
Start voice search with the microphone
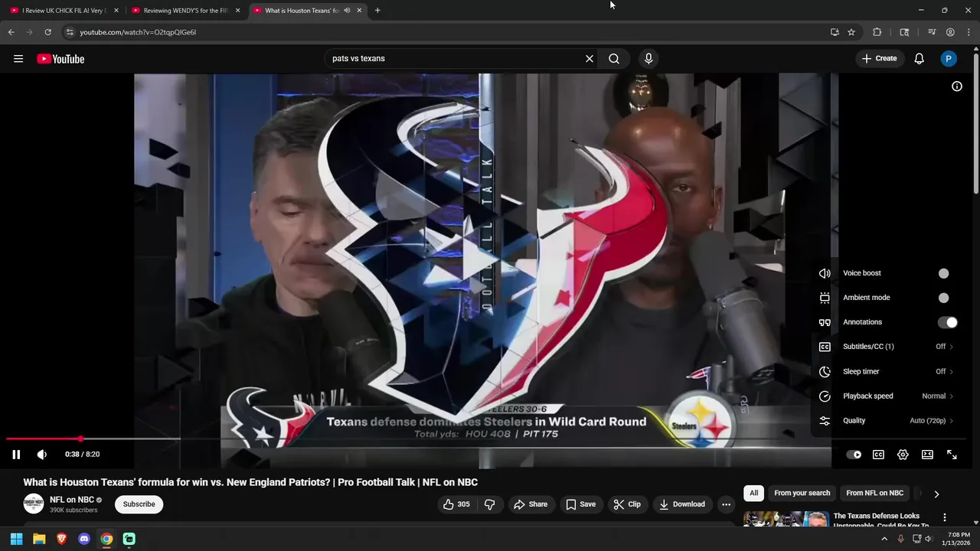(648, 58)
